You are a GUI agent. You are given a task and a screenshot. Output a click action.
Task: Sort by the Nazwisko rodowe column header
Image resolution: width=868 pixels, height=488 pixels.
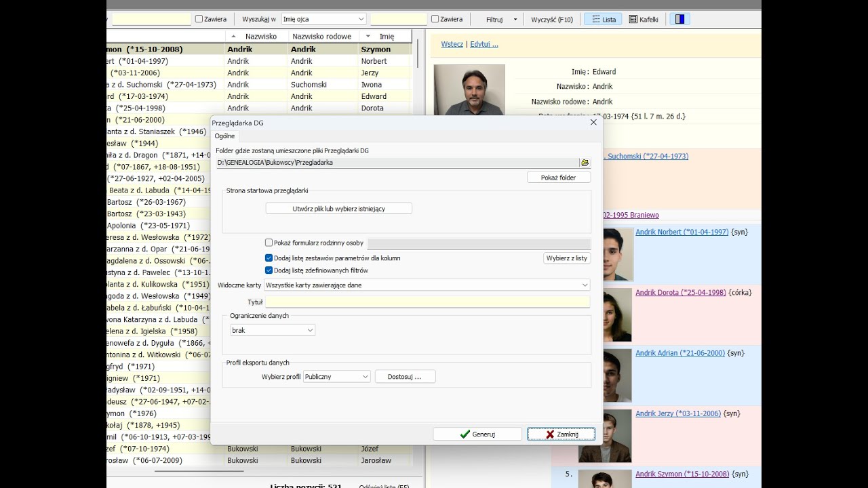pyautogui.click(x=321, y=37)
